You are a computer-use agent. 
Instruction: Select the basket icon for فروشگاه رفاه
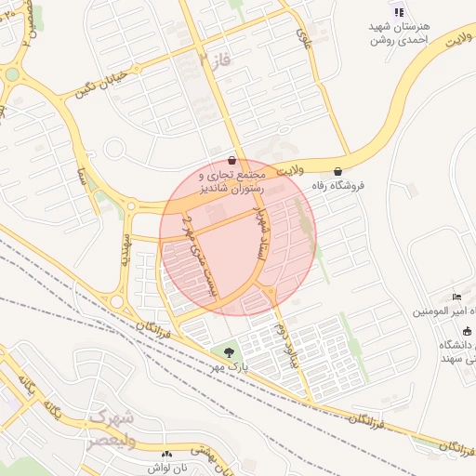pos(337,171)
